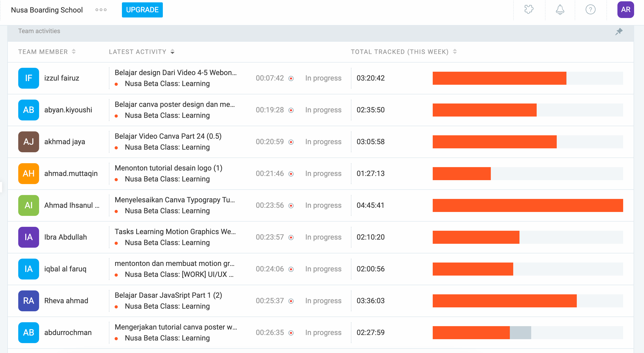Click the AR user profile avatar
644x353 pixels.
[626, 10]
